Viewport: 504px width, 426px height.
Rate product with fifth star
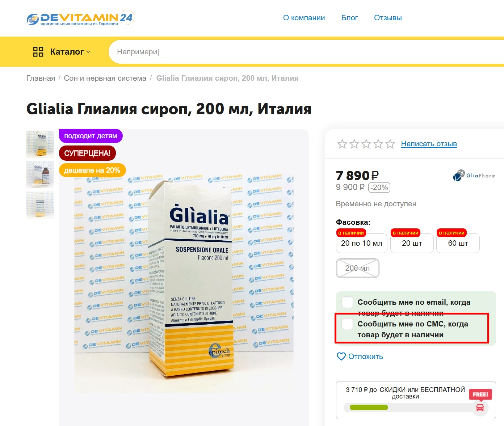pos(390,144)
